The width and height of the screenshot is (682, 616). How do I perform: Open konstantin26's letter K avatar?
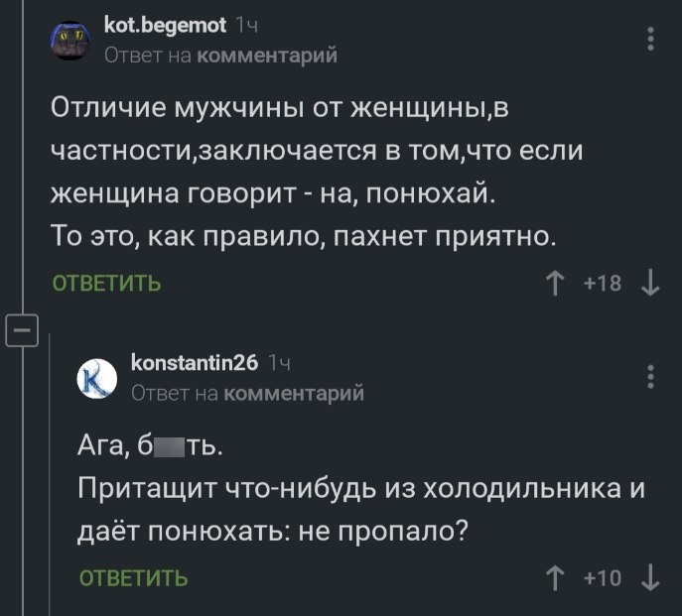[97, 378]
